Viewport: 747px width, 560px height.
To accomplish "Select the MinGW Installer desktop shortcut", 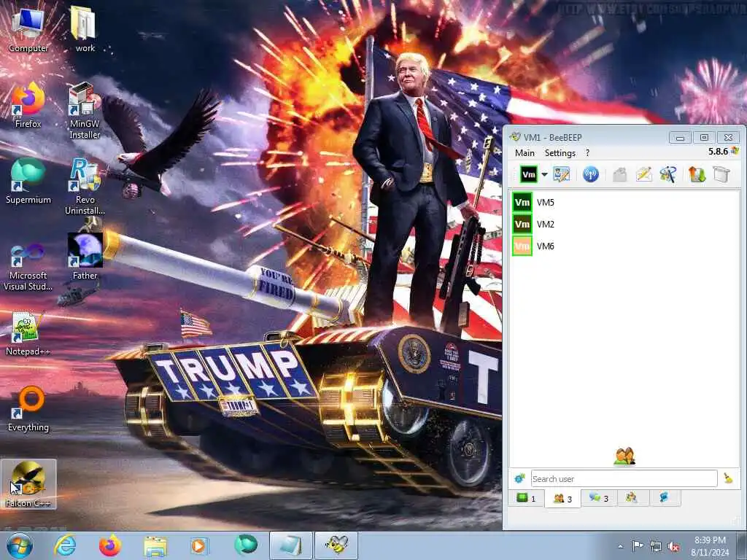I will [x=85, y=111].
